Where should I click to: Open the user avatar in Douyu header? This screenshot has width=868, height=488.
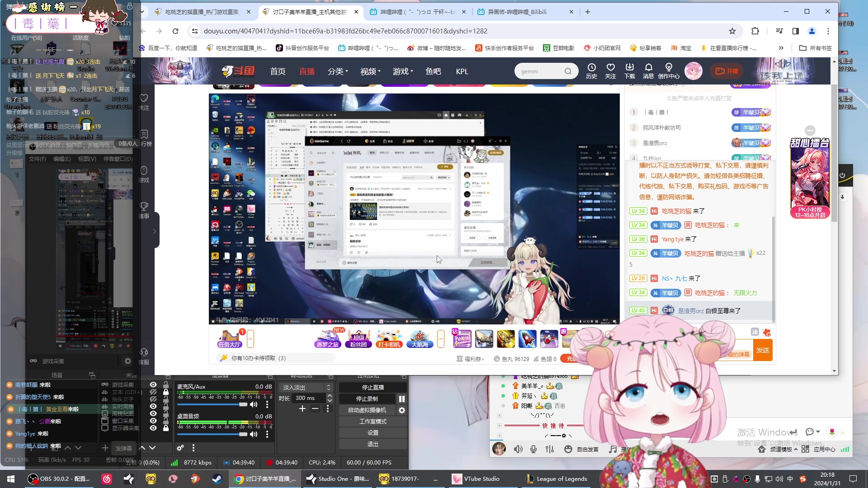(x=693, y=71)
